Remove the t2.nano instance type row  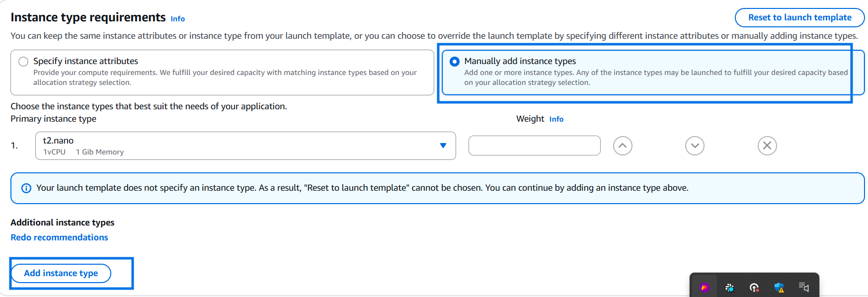767,146
